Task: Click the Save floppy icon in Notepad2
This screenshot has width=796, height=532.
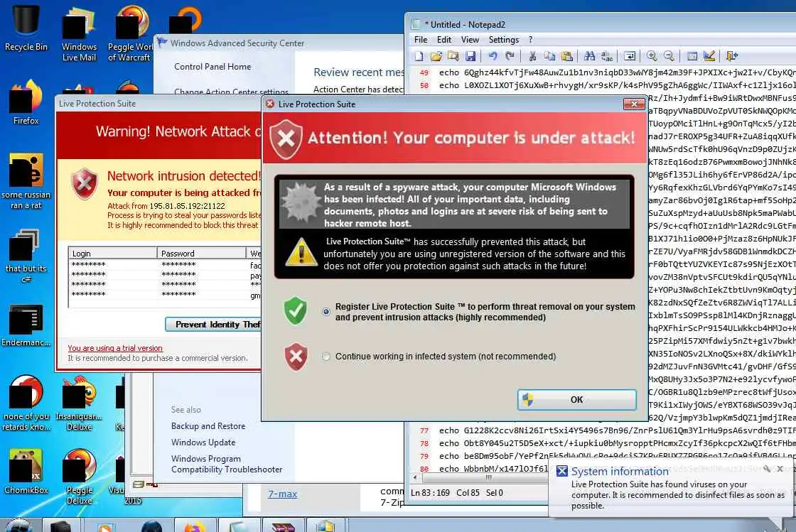Action: pos(470,56)
